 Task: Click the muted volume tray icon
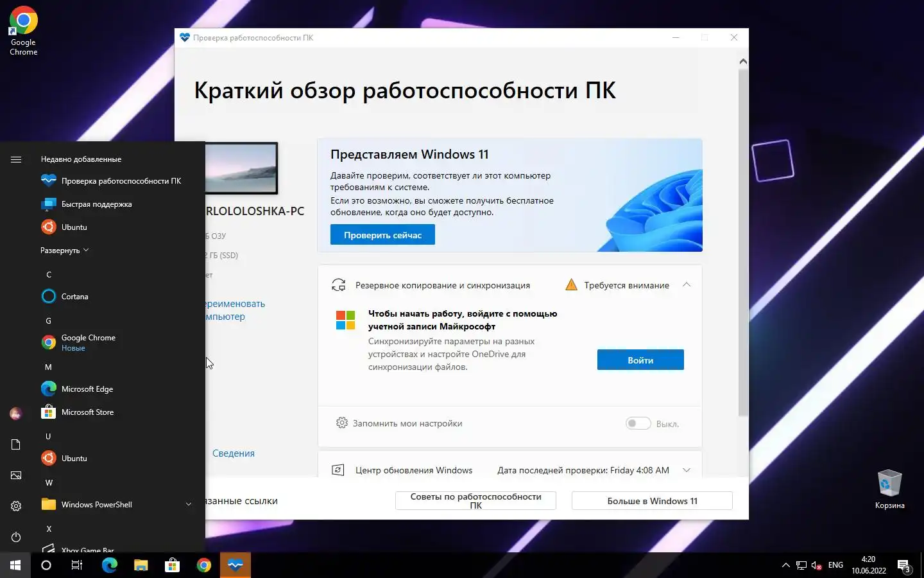point(817,566)
